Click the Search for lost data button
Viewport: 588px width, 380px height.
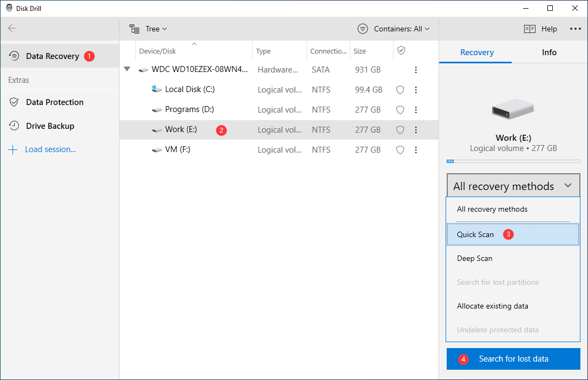[x=513, y=359]
